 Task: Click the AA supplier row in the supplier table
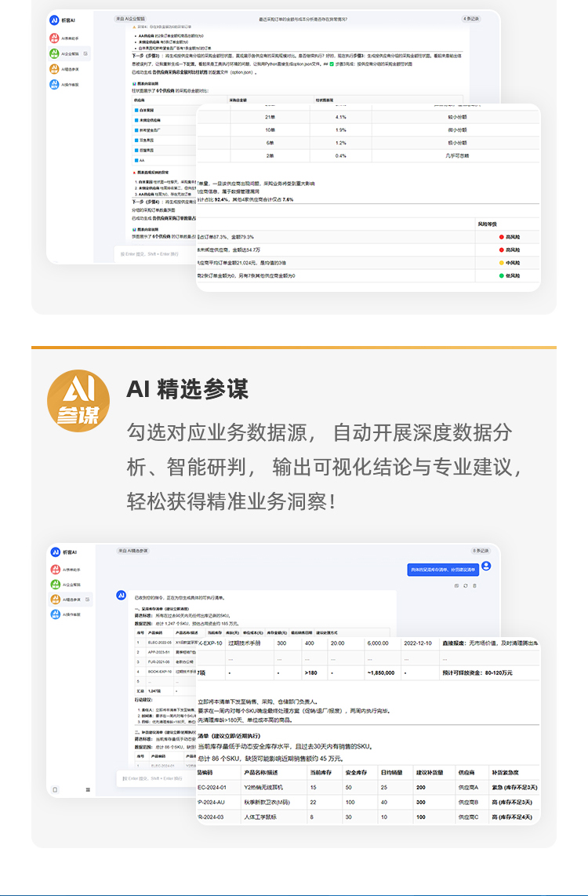[x=165, y=161]
